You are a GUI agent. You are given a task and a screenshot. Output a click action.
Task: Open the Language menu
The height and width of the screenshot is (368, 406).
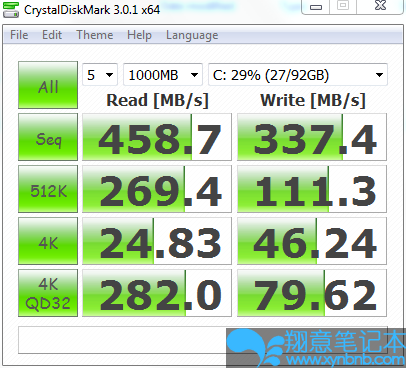192,35
